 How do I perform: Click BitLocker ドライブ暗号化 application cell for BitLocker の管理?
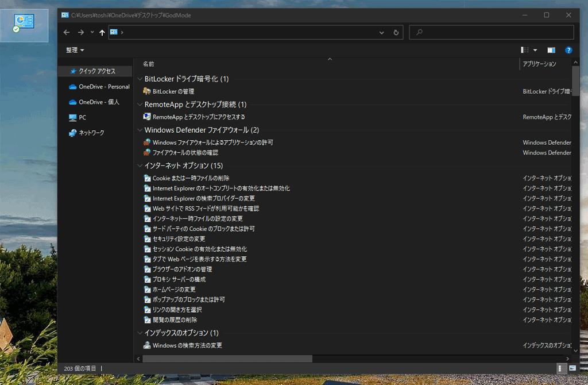point(547,91)
